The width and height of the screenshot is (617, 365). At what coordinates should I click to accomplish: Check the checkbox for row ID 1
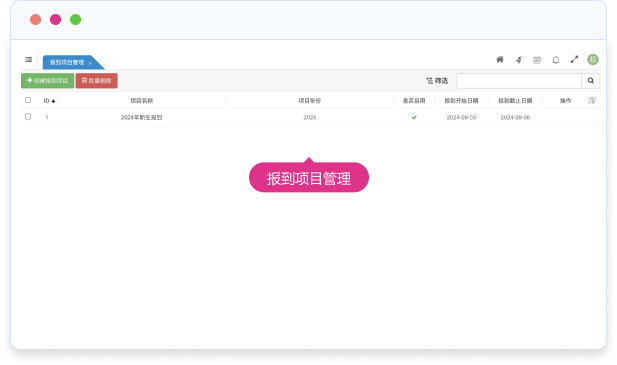click(x=28, y=117)
